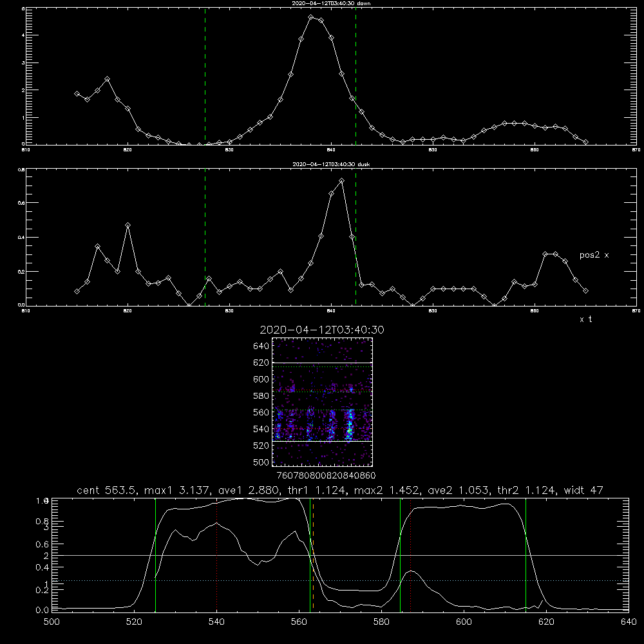Image resolution: width=644 pixels, height=644 pixels.
Task: Click the green vertical line just left of the orange line
Action: [310, 554]
